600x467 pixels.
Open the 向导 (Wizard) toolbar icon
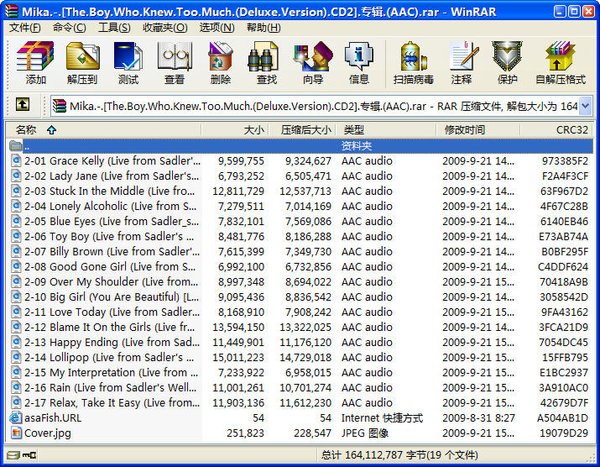313,57
